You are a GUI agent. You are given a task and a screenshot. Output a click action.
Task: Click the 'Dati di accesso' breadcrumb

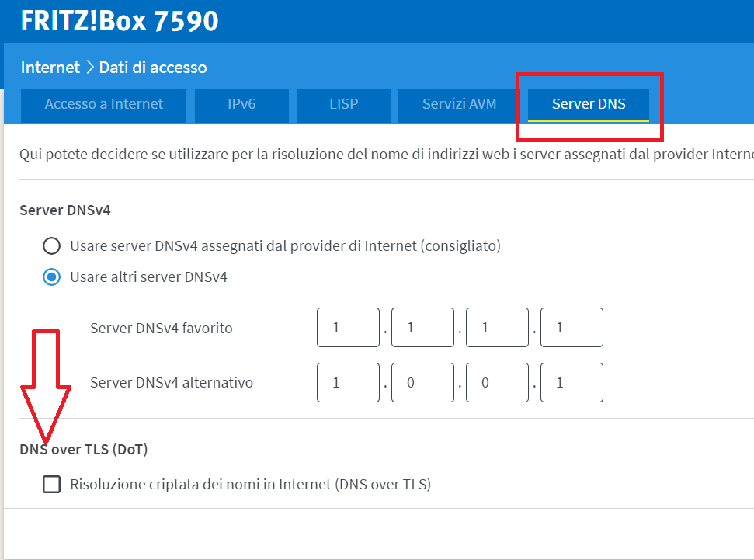(153, 68)
